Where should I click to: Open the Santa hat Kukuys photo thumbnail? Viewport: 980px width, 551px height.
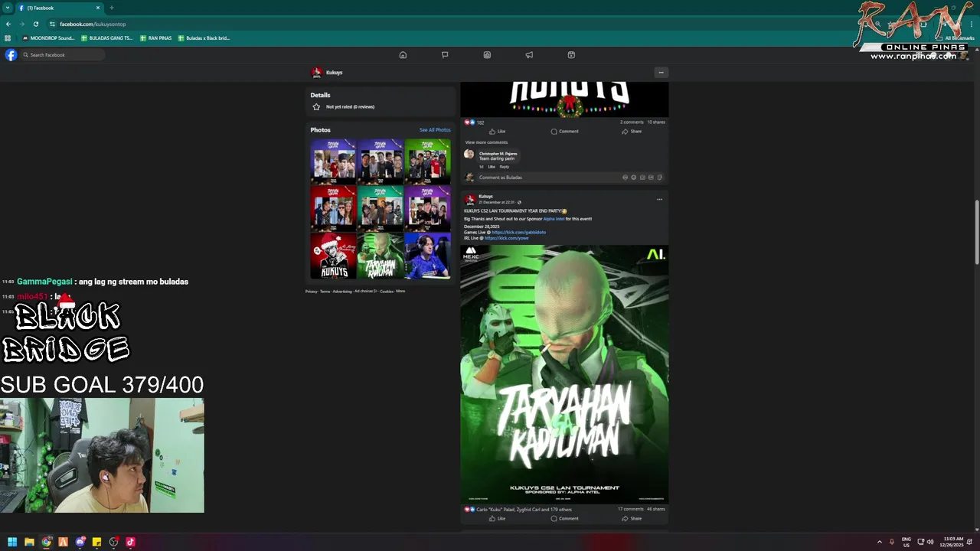[333, 256]
